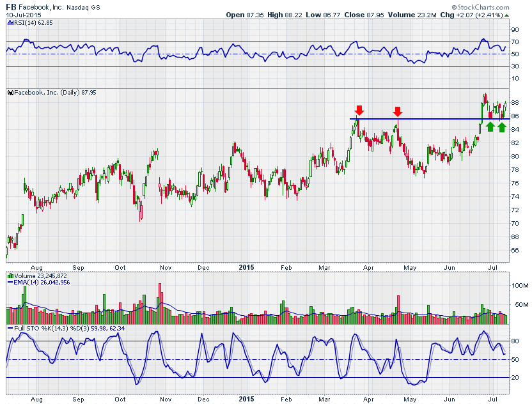Click the RSI 70 axis label
Viewport: 532px width, 404px height.
tap(515, 42)
